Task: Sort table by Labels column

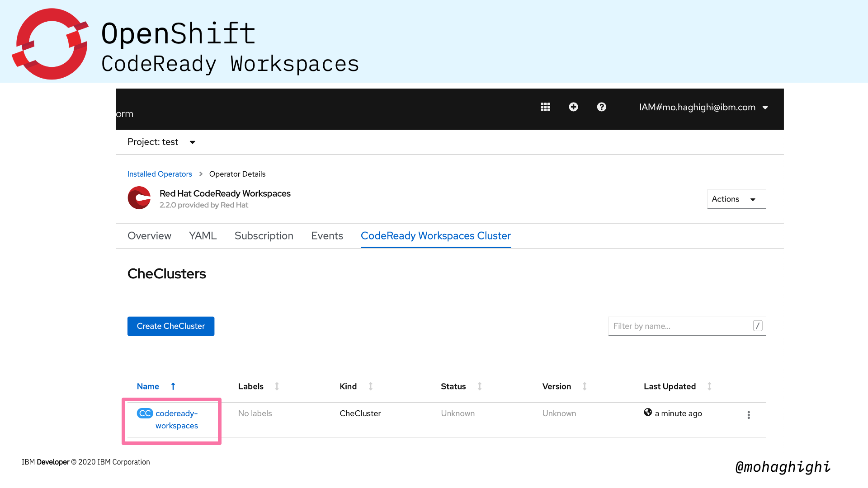Action: point(251,386)
